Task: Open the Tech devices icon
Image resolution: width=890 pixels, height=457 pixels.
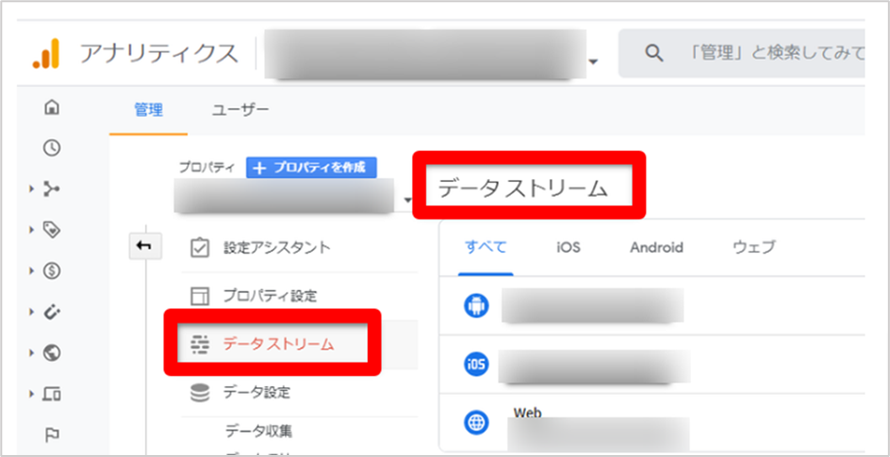Action: click(52, 393)
